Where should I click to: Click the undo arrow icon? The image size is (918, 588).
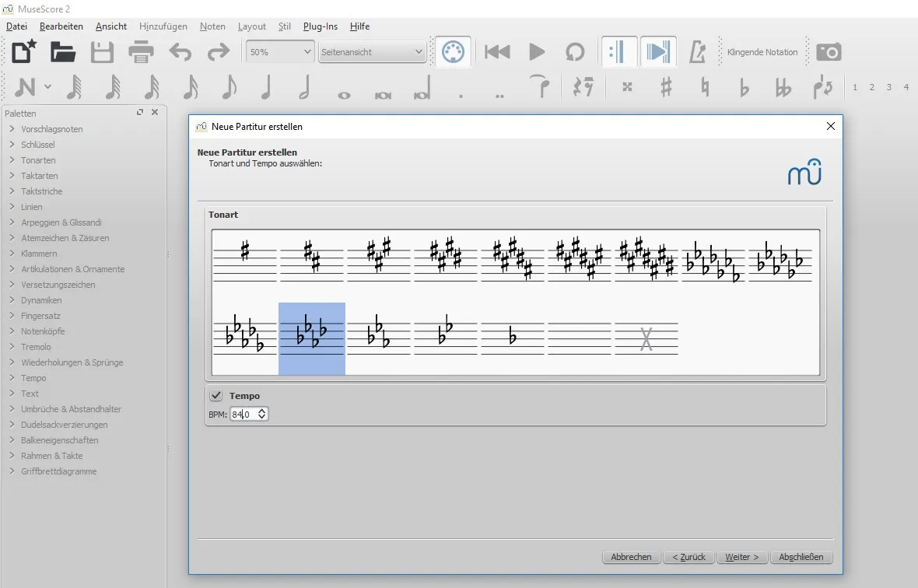180,52
